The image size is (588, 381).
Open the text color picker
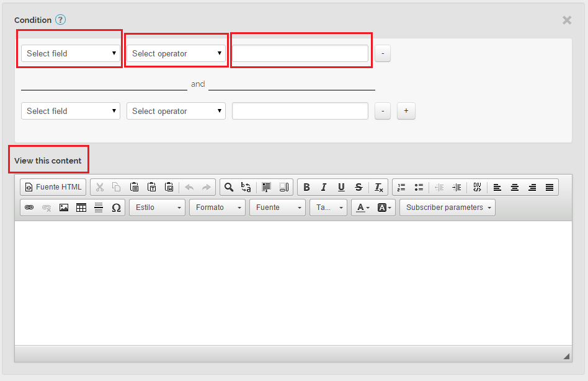tap(363, 208)
